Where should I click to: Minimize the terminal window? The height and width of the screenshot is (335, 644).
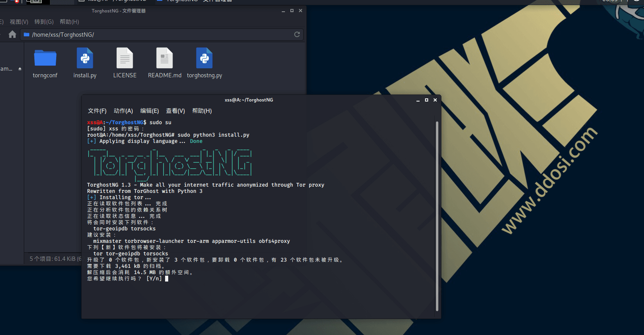(x=418, y=100)
